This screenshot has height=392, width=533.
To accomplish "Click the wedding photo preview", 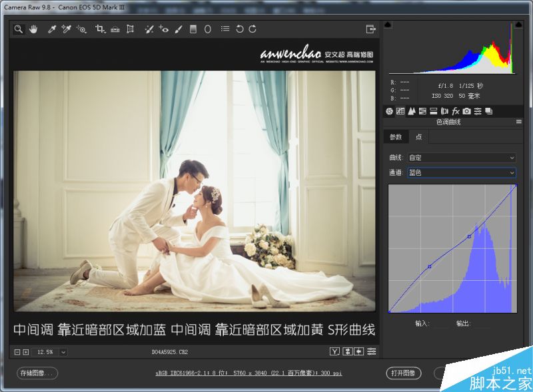I will [195, 191].
